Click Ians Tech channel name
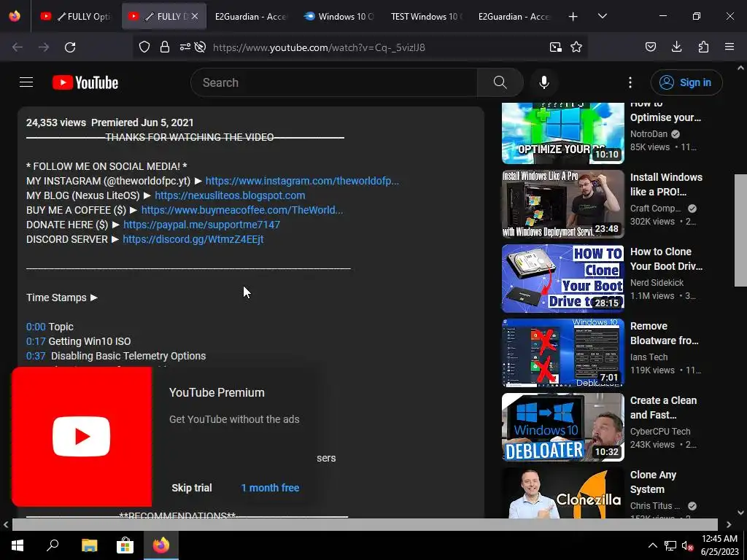747x560 pixels. 649,357
